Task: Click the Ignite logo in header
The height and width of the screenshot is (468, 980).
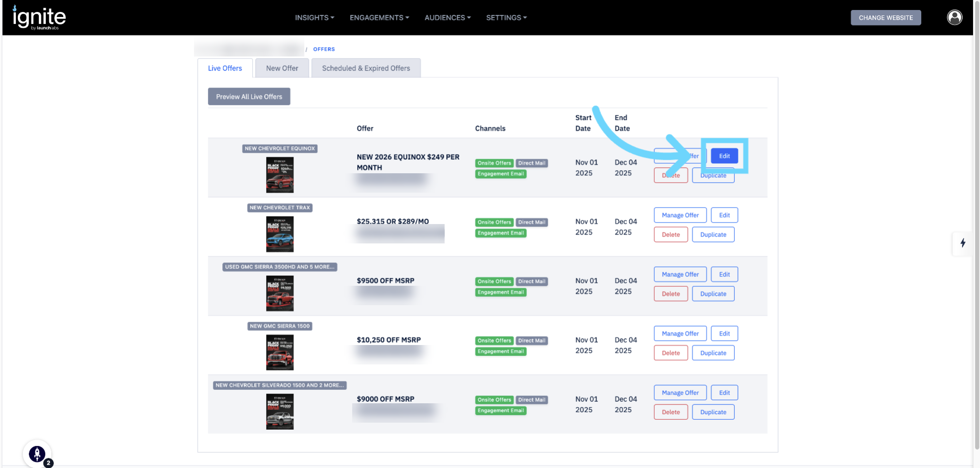Action: pyautogui.click(x=39, y=17)
